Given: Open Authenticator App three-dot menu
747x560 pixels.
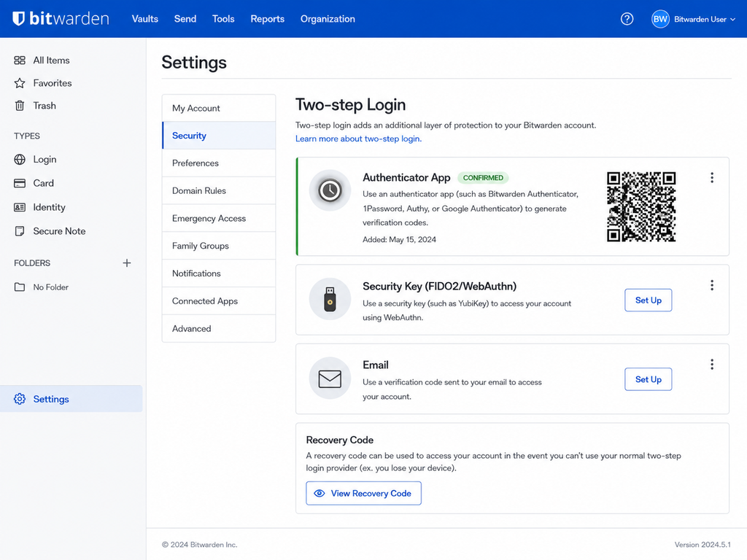Looking at the screenshot, I should pos(712,178).
